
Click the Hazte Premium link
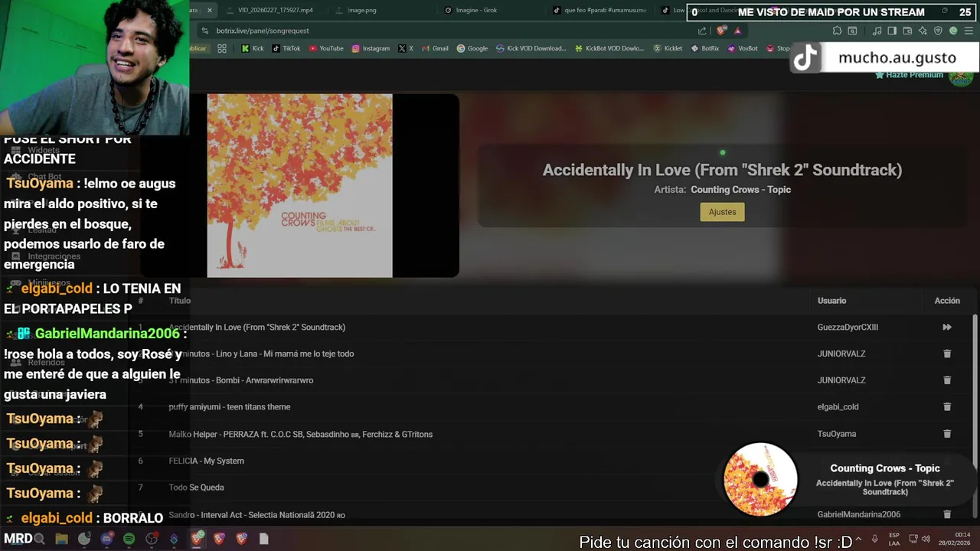click(x=909, y=75)
